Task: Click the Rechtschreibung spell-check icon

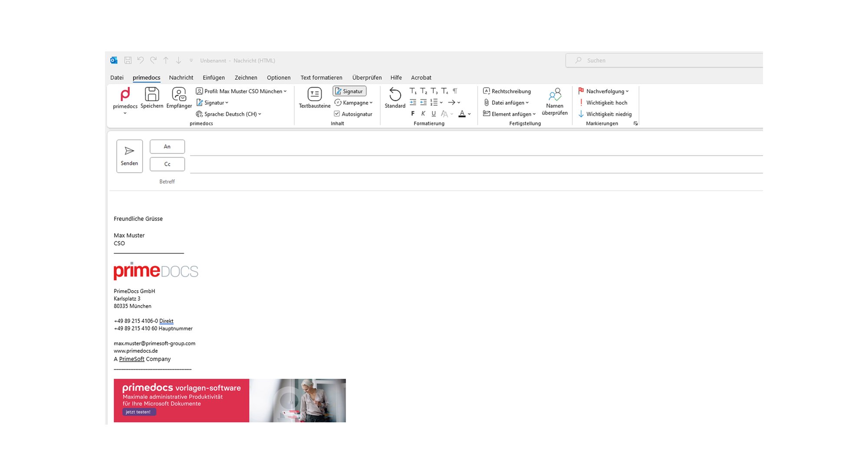Action: 487,91
